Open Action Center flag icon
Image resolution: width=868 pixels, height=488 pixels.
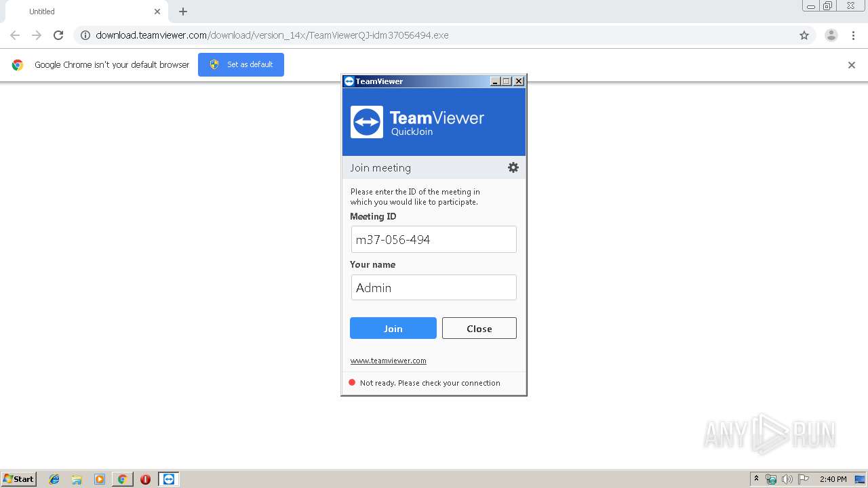tap(804, 479)
